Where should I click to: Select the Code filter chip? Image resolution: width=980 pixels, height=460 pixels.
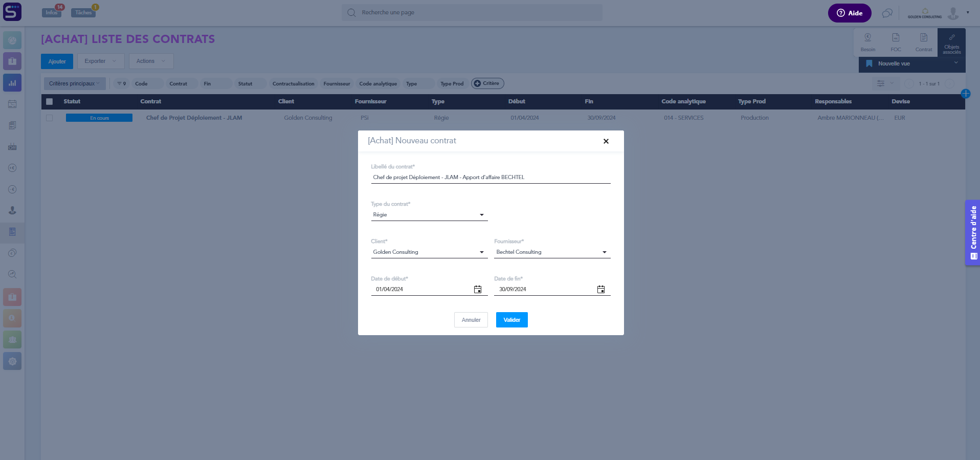[x=148, y=83]
